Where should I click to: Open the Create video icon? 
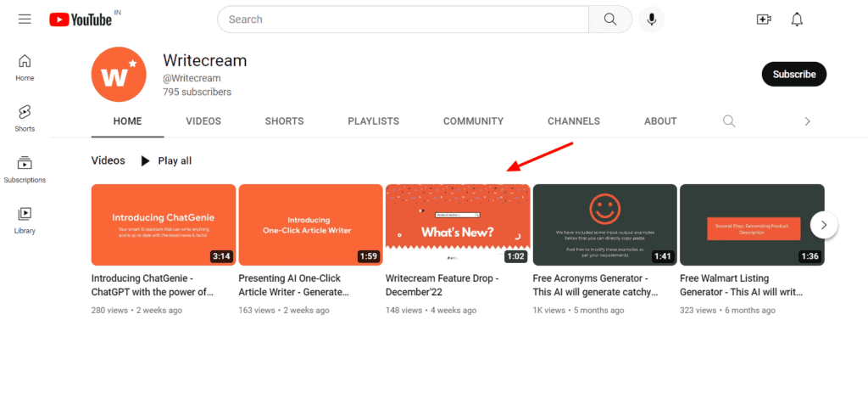click(763, 19)
